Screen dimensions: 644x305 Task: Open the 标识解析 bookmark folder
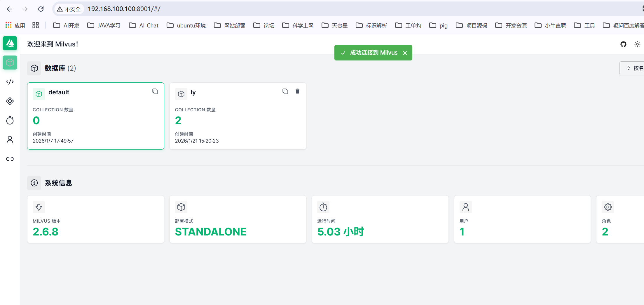click(x=371, y=25)
